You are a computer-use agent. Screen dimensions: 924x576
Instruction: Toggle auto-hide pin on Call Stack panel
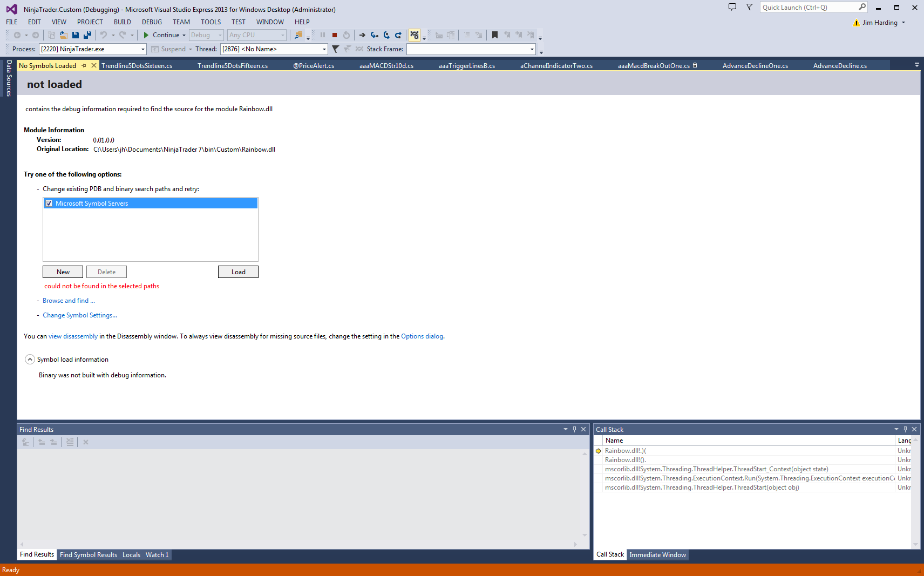[x=906, y=429]
